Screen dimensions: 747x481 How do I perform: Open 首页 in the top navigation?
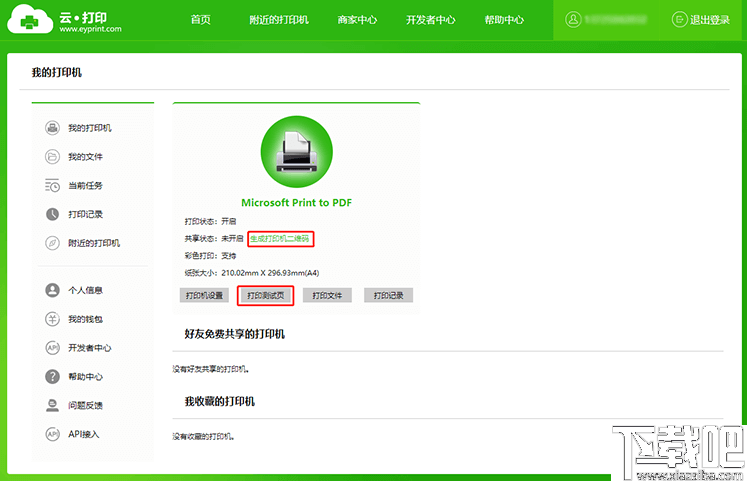pos(201,20)
